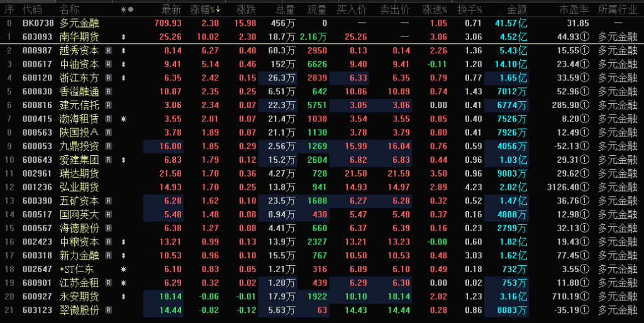Click the R badge beside 陕国投A
The image size is (644, 323).
(x=108, y=133)
